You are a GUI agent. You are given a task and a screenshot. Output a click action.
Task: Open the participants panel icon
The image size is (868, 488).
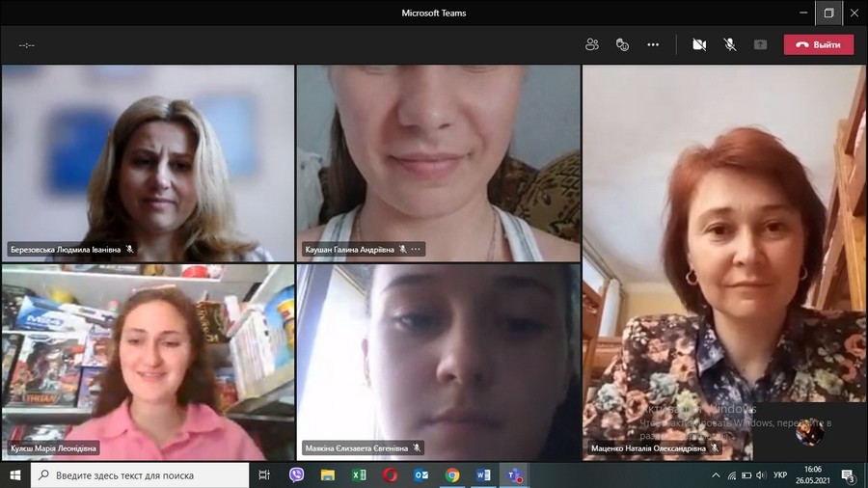point(592,44)
